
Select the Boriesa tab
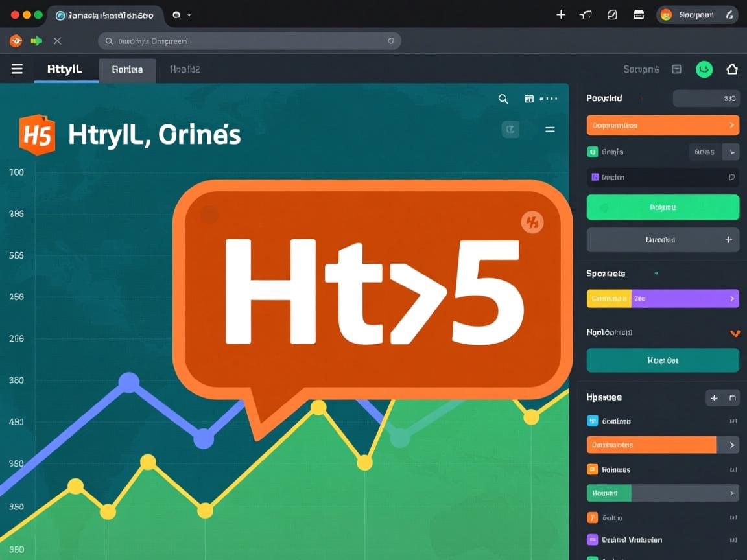coord(127,69)
